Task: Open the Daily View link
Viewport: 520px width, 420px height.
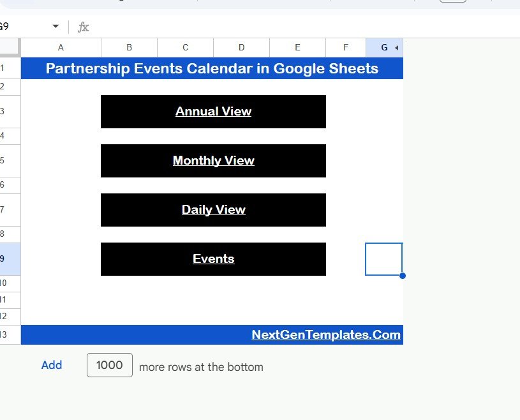Action: click(213, 209)
